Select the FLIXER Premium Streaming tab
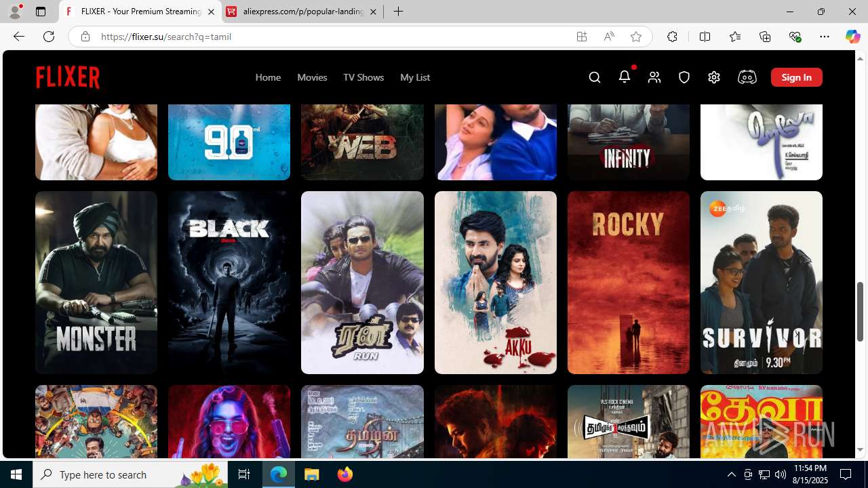This screenshot has width=868, height=488. click(x=140, y=12)
